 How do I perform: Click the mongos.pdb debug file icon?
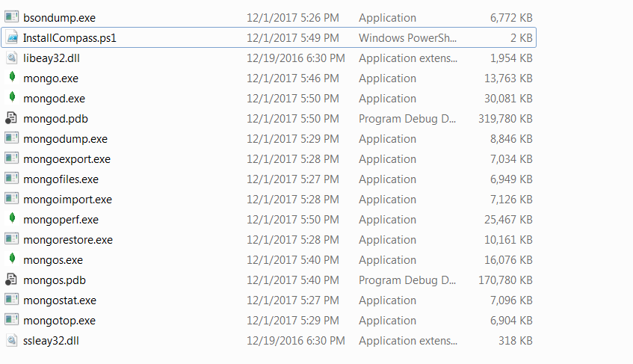click(11, 280)
